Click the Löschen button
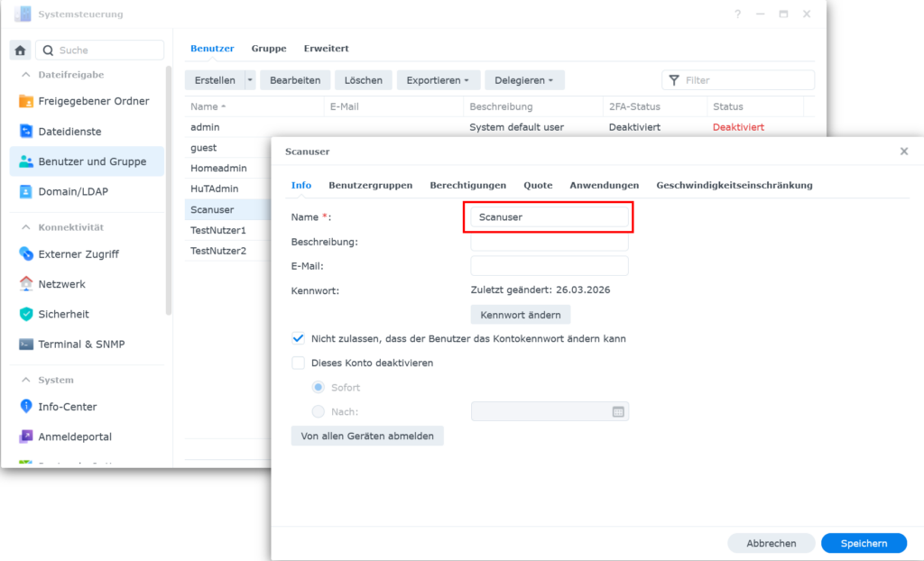The height and width of the screenshot is (561, 924). click(364, 80)
